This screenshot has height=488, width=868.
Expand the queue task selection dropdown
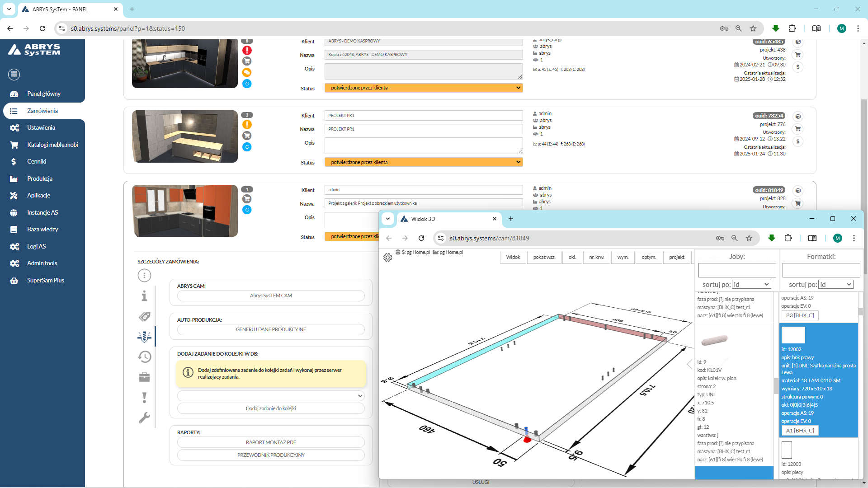click(x=271, y=396)
